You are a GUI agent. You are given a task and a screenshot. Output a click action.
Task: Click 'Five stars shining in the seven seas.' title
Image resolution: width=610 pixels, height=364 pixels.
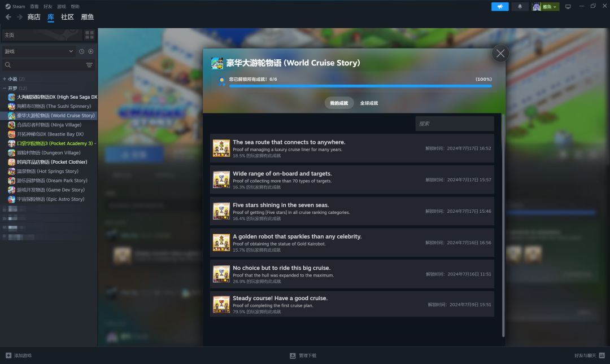(281, 205)
